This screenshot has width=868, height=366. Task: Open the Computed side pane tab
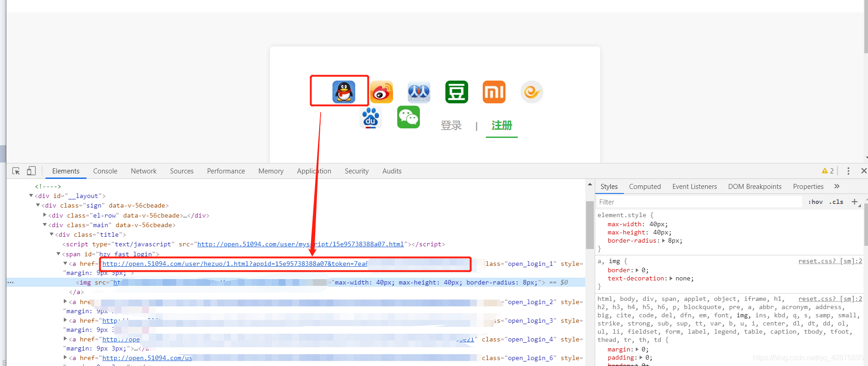645,187
